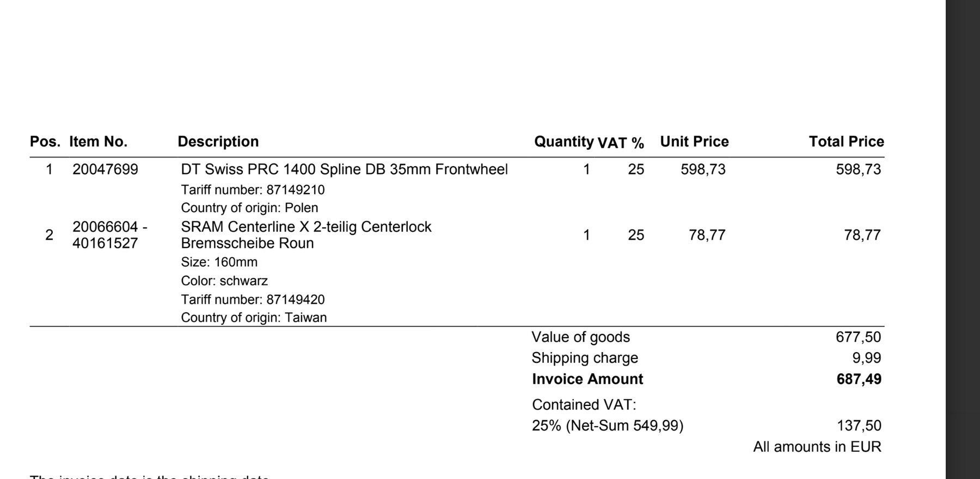
Task: Click the 'Unit Price' column header
Action: 694,142
